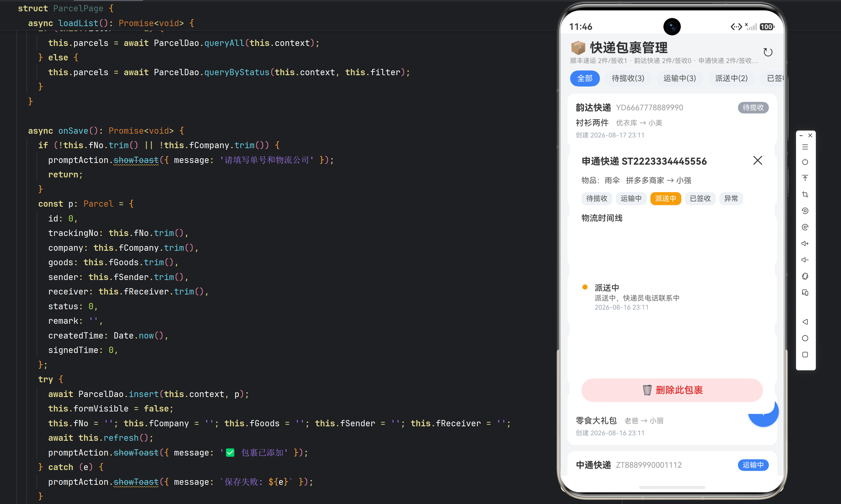
Task: Minimize the emulator side toolbar
Action: (801, 136)
